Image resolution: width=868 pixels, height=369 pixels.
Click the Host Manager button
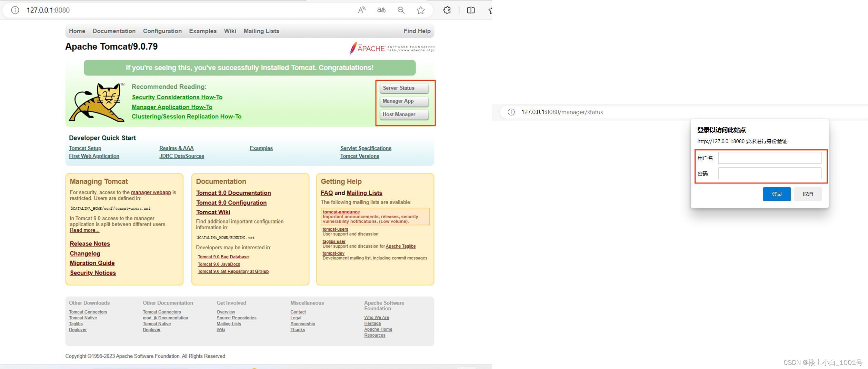404,114
